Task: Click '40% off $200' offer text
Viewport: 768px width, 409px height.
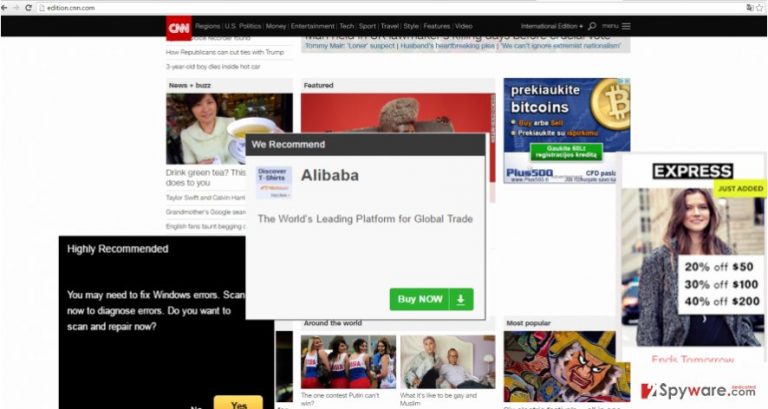Action: [x=722, y=301]
